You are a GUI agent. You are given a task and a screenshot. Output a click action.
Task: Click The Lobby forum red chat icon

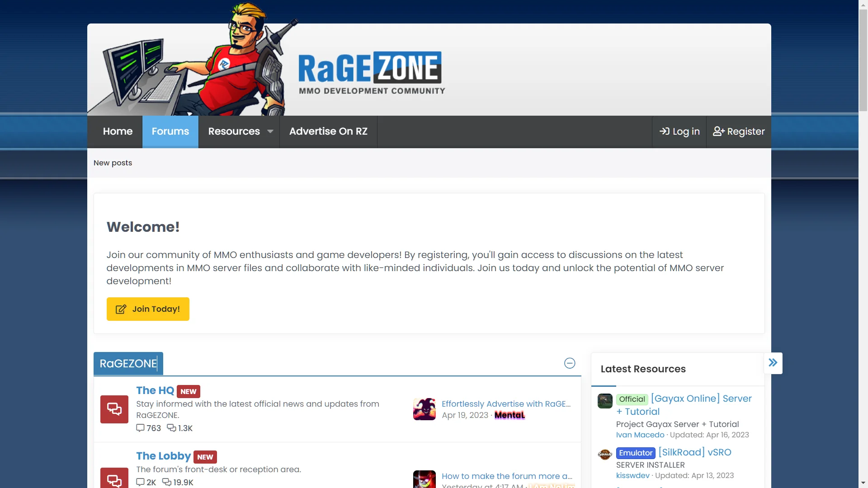(114, 478)
